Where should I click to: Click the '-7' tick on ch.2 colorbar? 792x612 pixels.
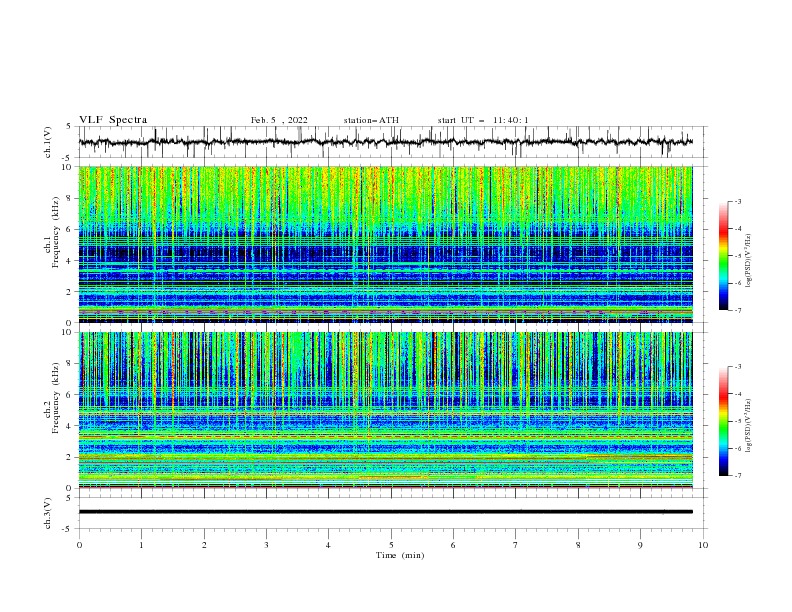tap(738, 475)
